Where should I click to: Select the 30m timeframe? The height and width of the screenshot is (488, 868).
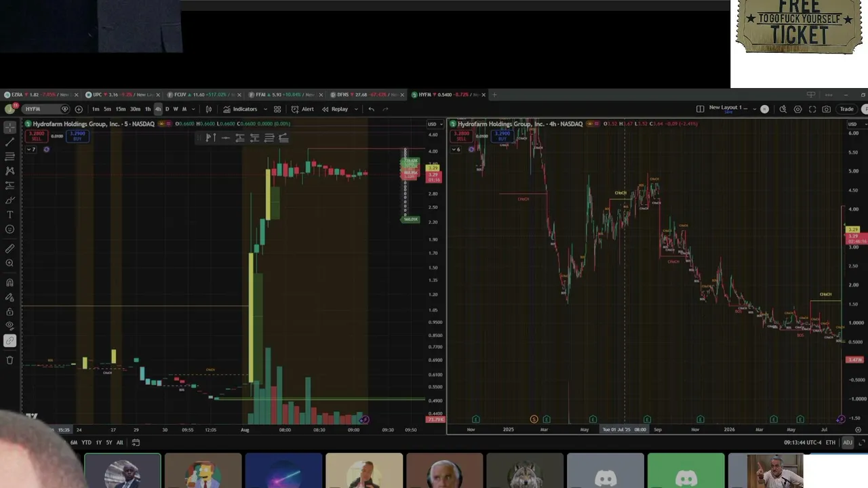click(135, 109)
